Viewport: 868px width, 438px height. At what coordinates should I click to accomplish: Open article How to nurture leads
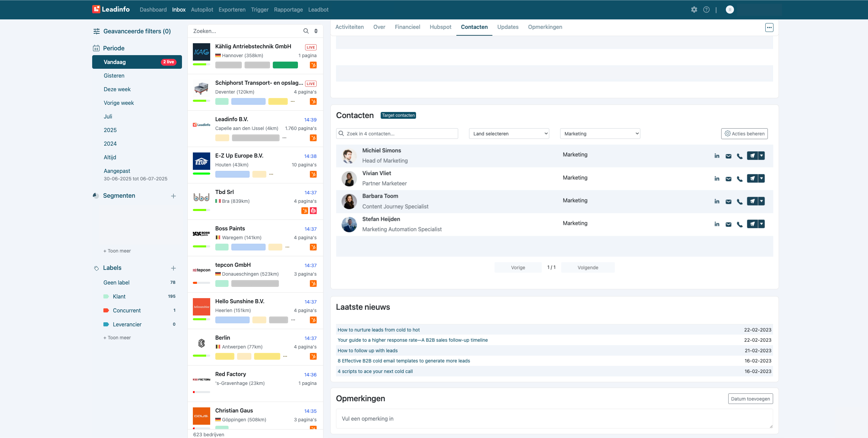[378, 330]
